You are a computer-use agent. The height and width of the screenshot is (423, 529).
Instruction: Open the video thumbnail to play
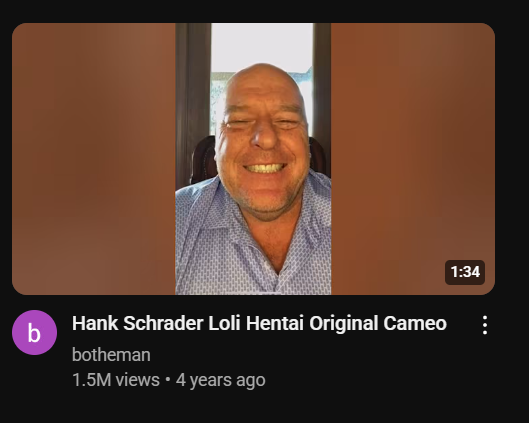[253, 159]
